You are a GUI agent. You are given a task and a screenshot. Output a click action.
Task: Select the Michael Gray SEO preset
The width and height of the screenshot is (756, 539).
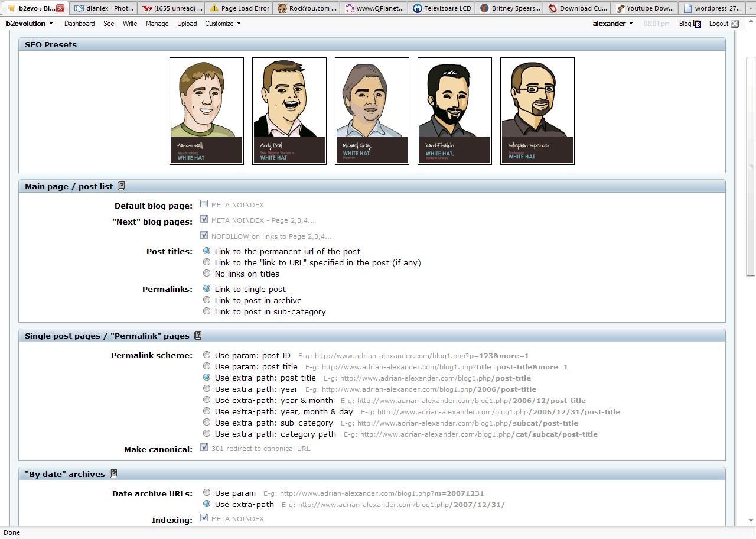point(372,111)
